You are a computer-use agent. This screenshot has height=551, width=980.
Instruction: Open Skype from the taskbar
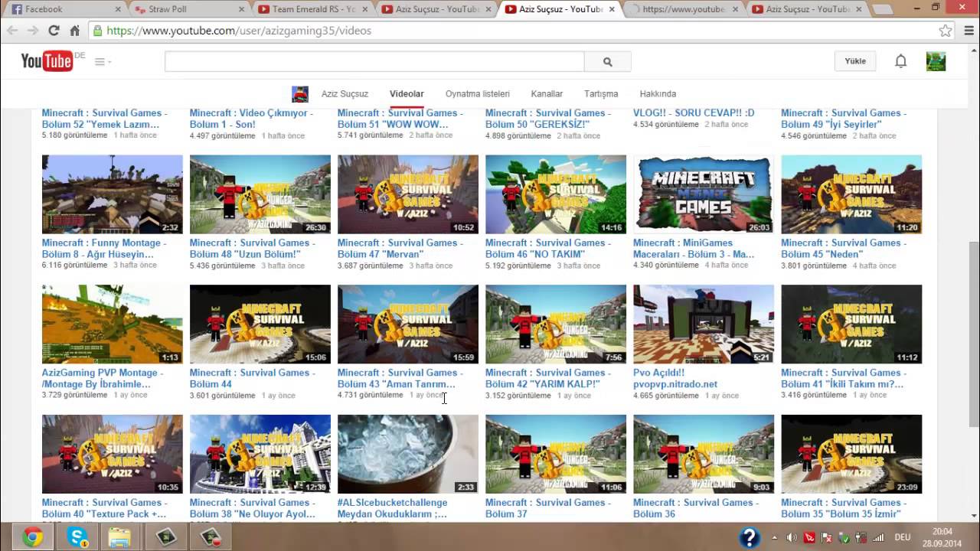tap(77, 537)
